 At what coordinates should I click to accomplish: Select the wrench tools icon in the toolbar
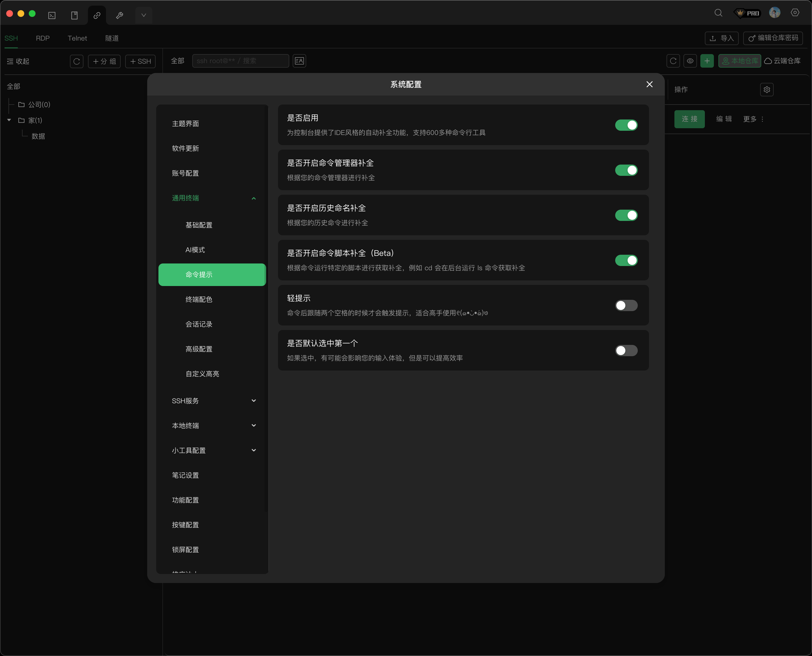[120, 15]
